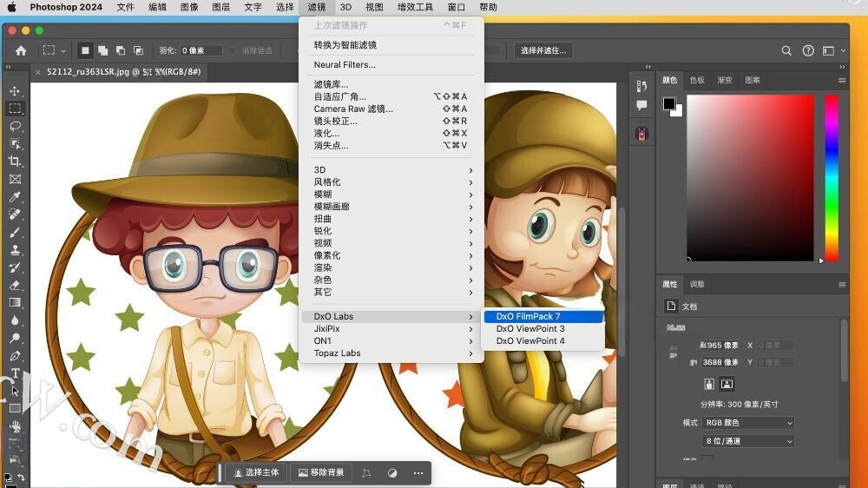The image size is (868, 488).
Task: Select the Move tool
Action: [15, 90]
